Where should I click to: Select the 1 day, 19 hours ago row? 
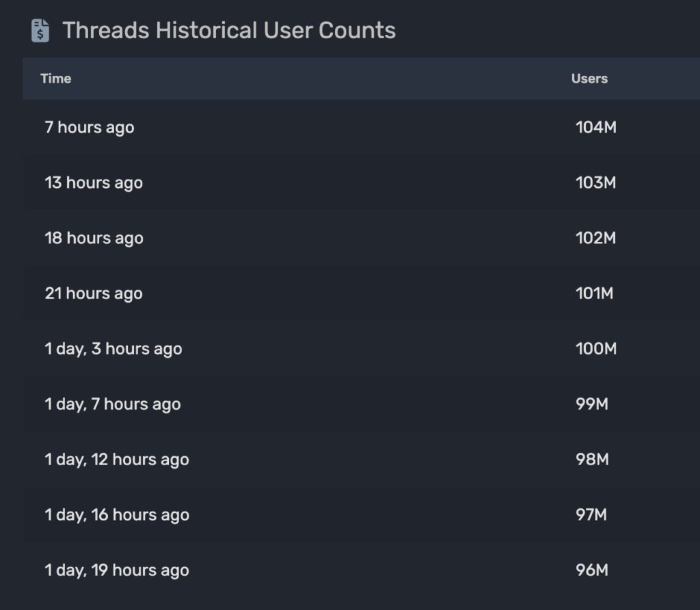pyautogui.click(x=117, y=570)
